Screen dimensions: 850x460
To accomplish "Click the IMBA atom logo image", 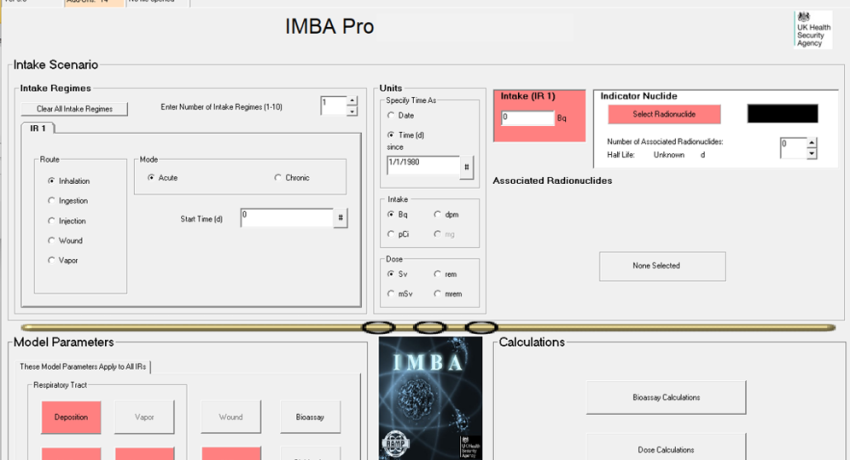I will pos(430,398).
